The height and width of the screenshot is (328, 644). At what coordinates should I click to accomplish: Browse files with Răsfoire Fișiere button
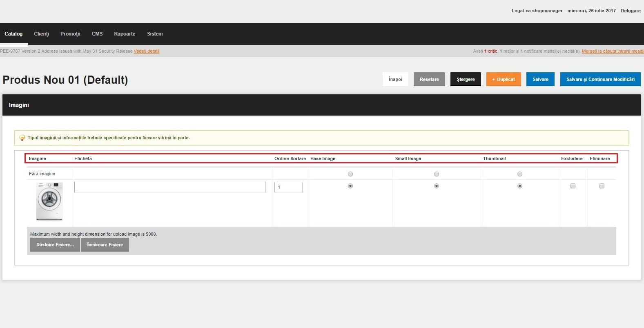(55, 245)
